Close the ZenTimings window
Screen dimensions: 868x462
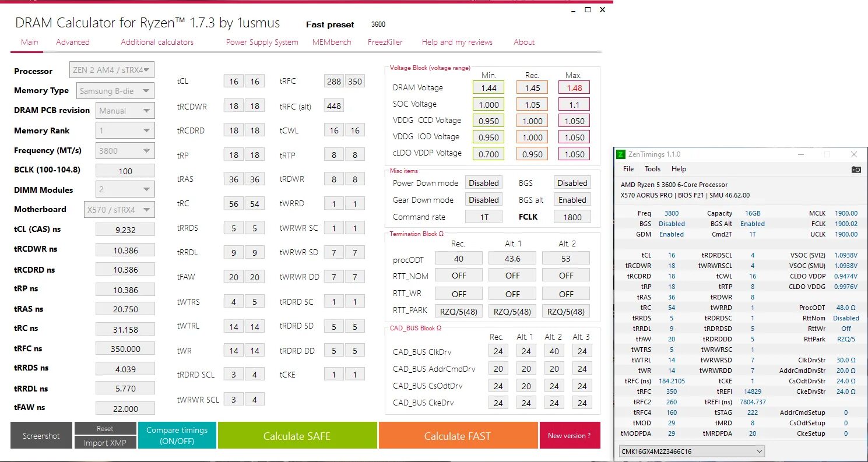click(854, 154)
